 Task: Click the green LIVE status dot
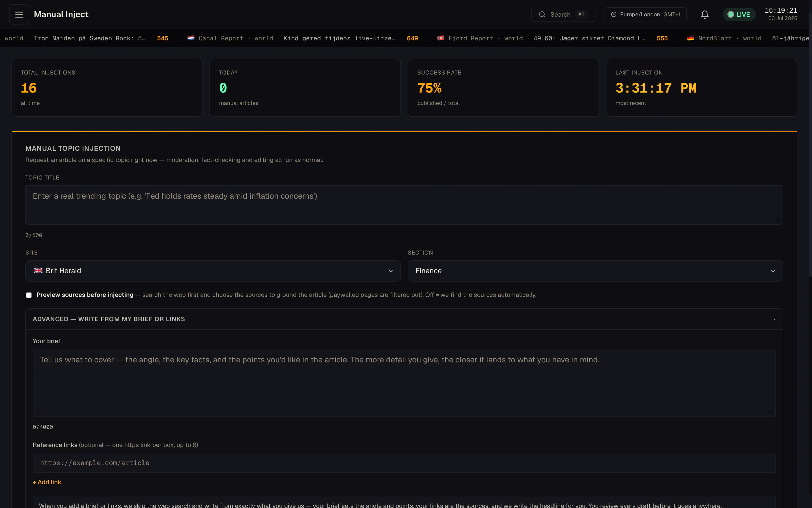pyautogui.click(x=731, y=14)
